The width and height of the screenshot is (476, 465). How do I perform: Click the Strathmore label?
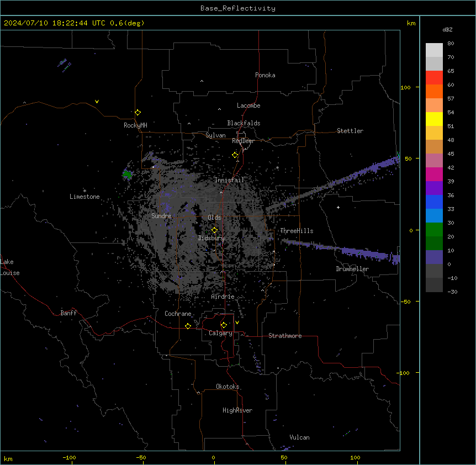point(285,336)
